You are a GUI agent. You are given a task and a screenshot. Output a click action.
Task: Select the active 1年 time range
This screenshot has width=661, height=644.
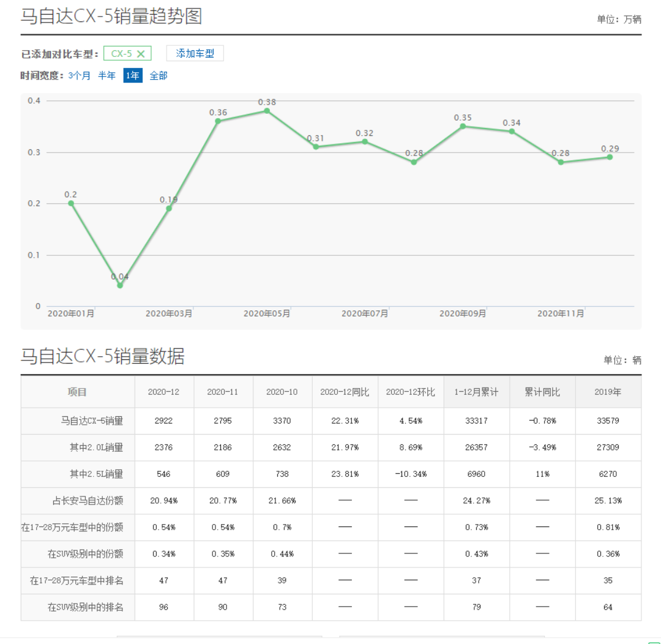(133, 76)
